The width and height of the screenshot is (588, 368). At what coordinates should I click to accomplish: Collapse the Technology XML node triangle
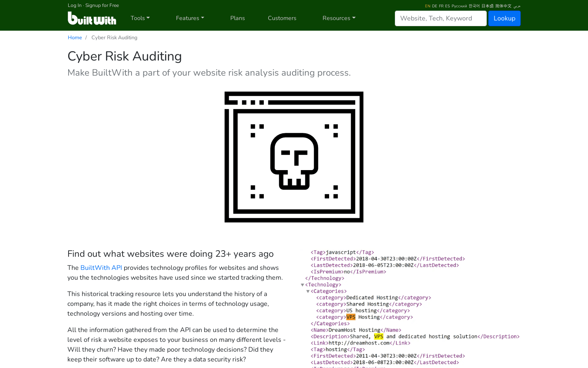[x=303, y=285]
